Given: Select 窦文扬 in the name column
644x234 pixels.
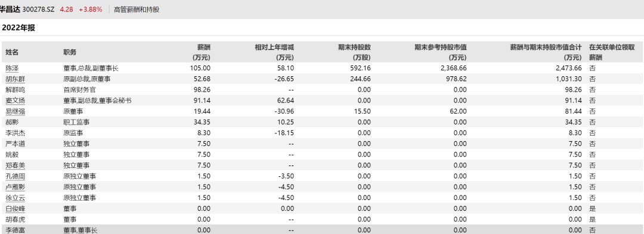Looking at the screenshot, I should point(15,101).
